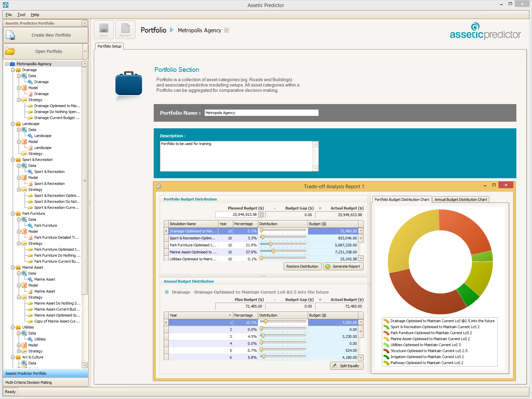Click the Restore Distribution button
The image size is (532, 399).
[302, 266]
